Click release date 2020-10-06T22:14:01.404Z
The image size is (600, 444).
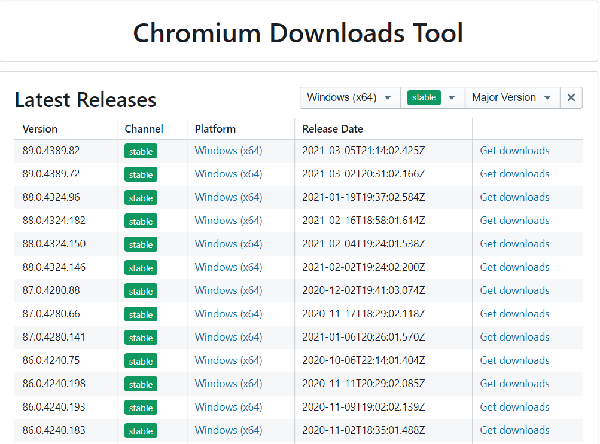(364, 361)
